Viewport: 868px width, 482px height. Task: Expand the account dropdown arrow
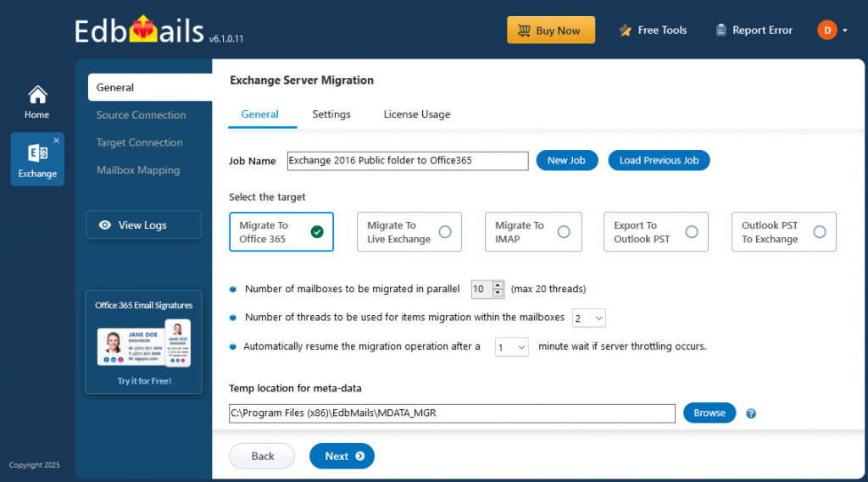[x=845, y=30]
